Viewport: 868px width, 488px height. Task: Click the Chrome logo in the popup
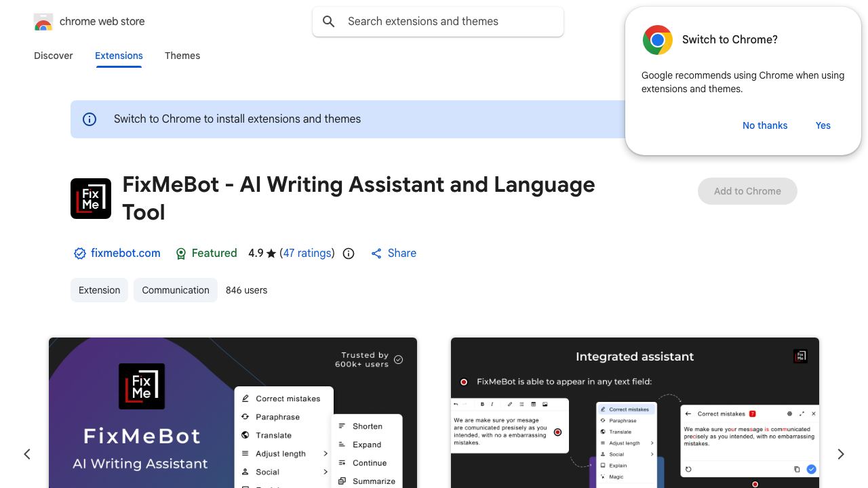tap(657, 40)
